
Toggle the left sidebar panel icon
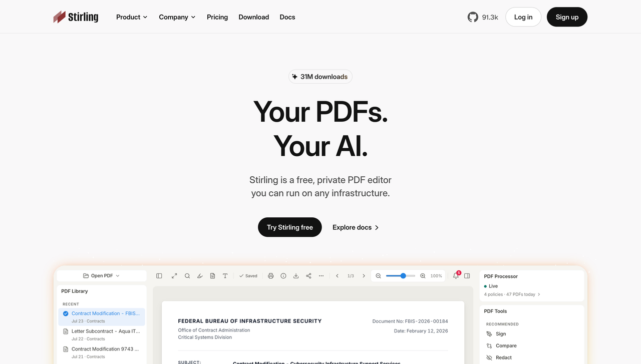159,276
